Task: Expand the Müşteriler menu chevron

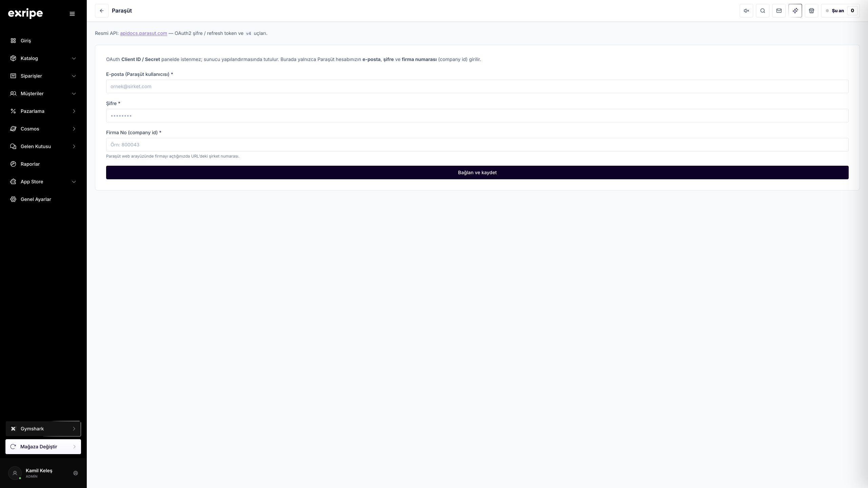Action: (x=74, y=94)
